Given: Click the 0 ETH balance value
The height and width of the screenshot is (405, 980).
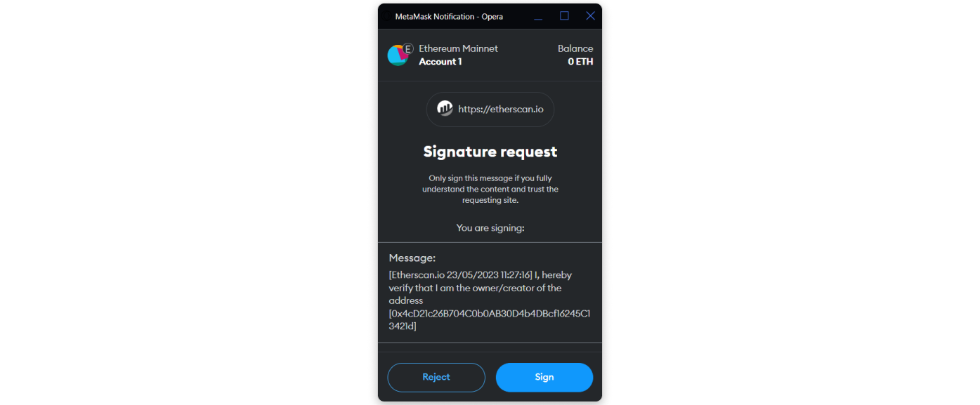Looking at the screenshot, I should (580, 62).
